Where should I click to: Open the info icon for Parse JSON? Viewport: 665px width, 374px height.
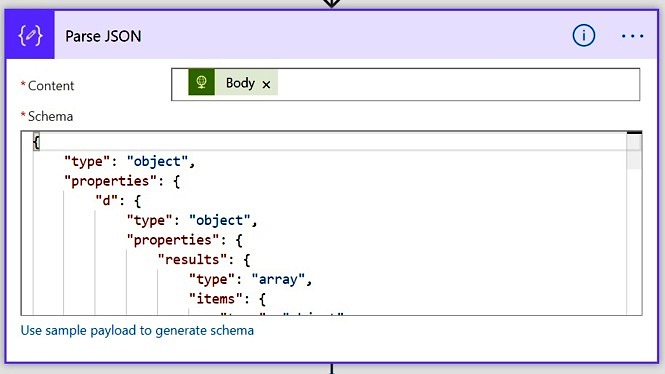pos(584,36)
